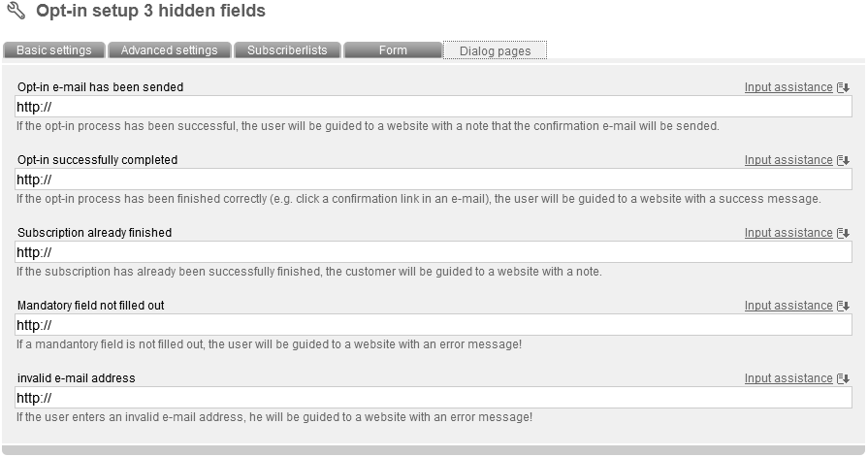868x457 pixels.
Task: Open Input assistance link for Opt-in e-mail sended
Action: click(788, 87)
